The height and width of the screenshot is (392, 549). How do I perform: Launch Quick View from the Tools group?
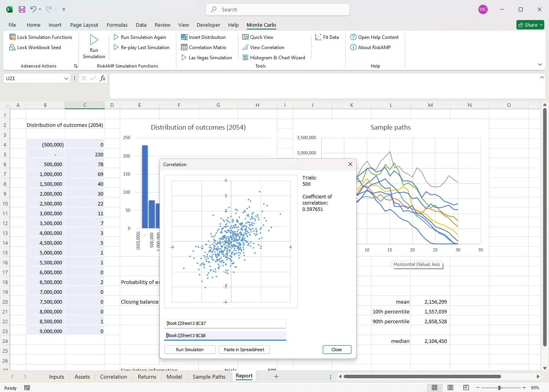coord(258,37)
